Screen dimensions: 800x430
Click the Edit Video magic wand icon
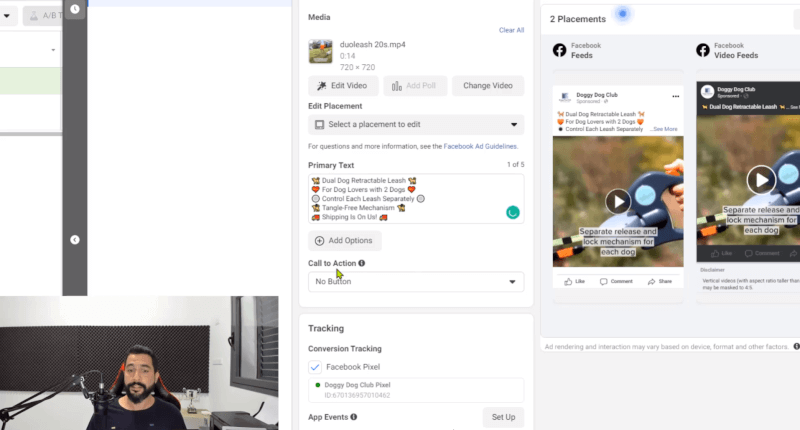321,86
